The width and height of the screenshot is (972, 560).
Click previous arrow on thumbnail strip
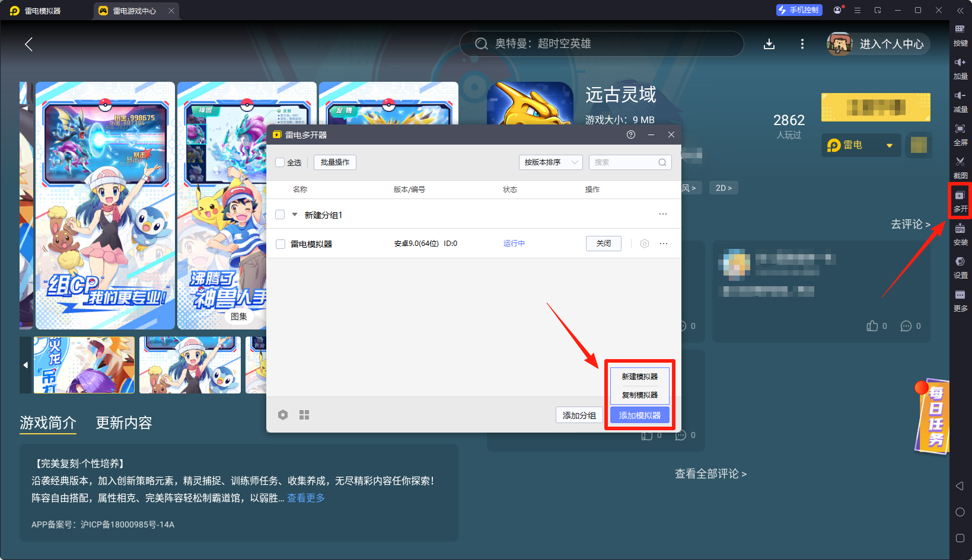pyautogui.click(x=26, y=365)
